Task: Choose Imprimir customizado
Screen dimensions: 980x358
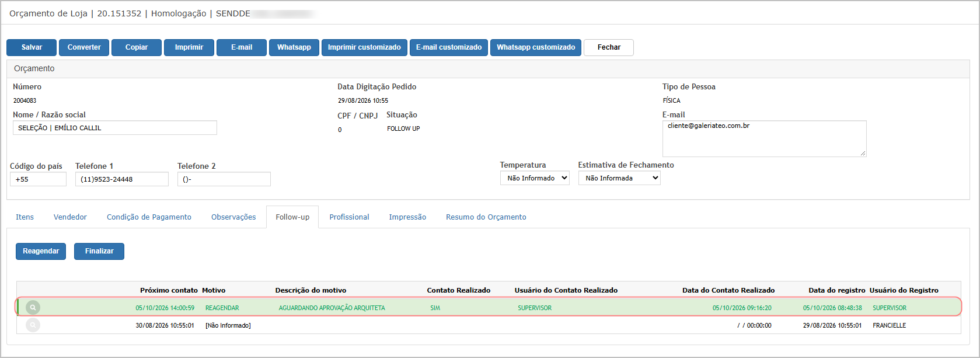Action: tap(364, 47)
